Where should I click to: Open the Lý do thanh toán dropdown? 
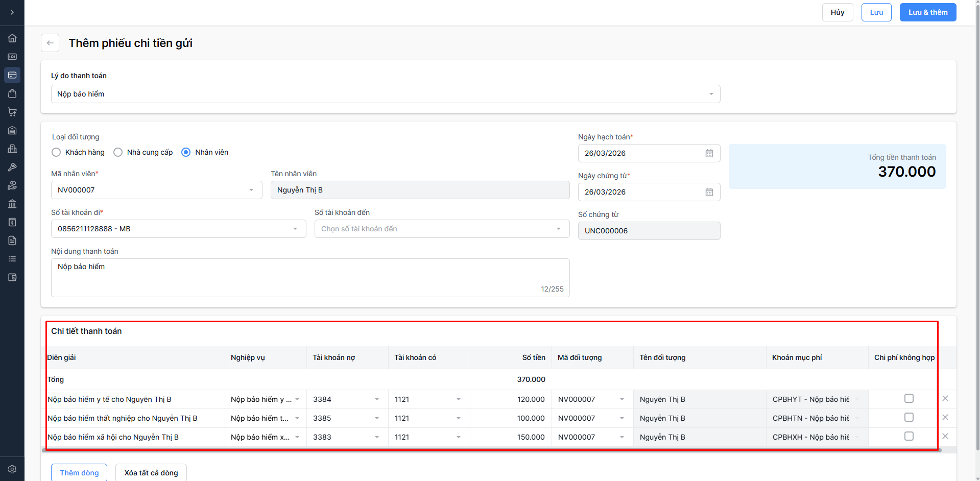point(386,94)
